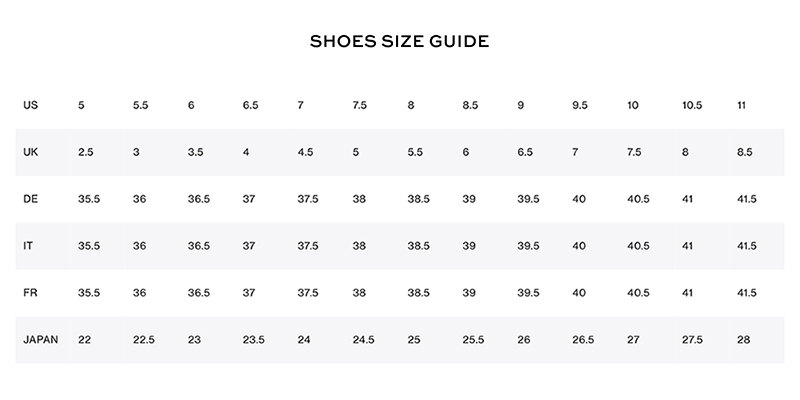
Task: Click UK size 8.5 cell
Action: [744, 152]
